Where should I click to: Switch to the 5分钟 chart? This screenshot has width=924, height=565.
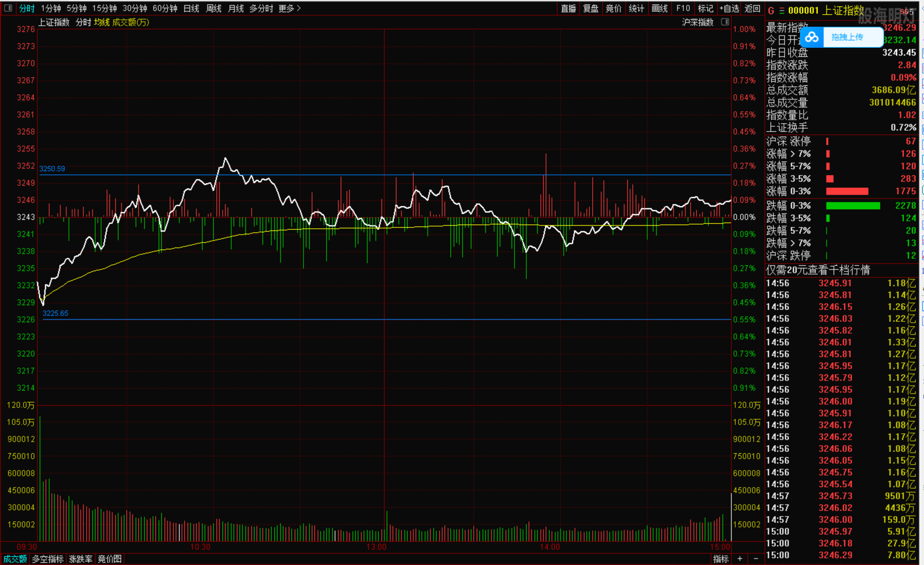(x=77, y=8)
